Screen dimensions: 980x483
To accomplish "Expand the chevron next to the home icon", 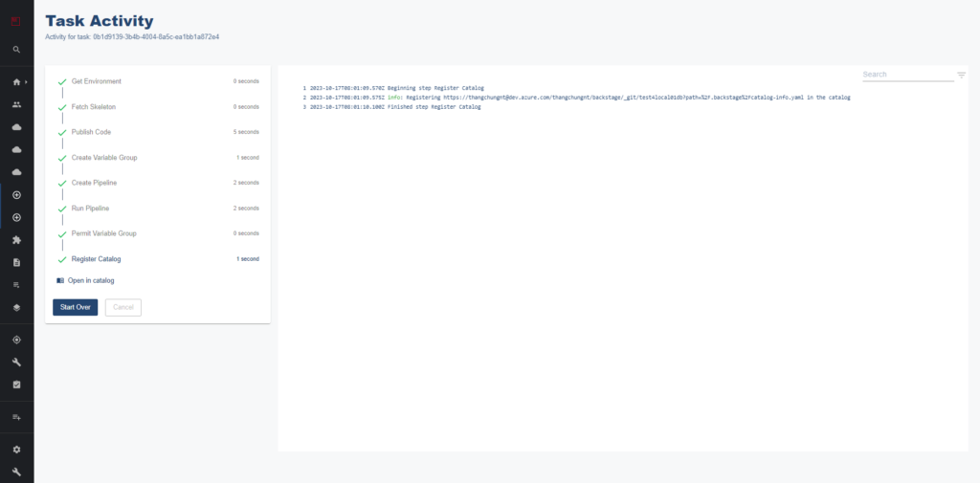I will 26,82.
